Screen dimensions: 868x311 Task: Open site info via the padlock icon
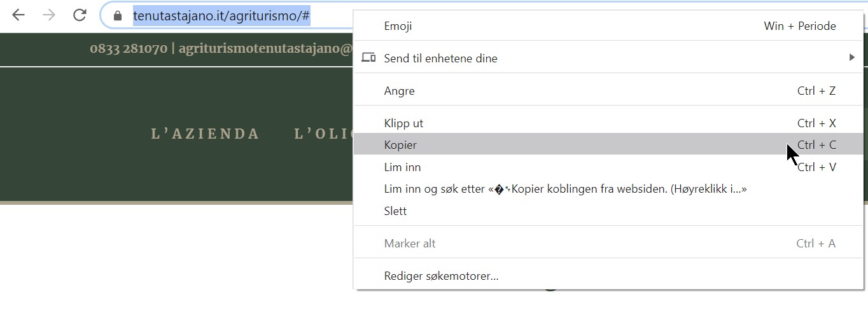click(x=117, y=16)
